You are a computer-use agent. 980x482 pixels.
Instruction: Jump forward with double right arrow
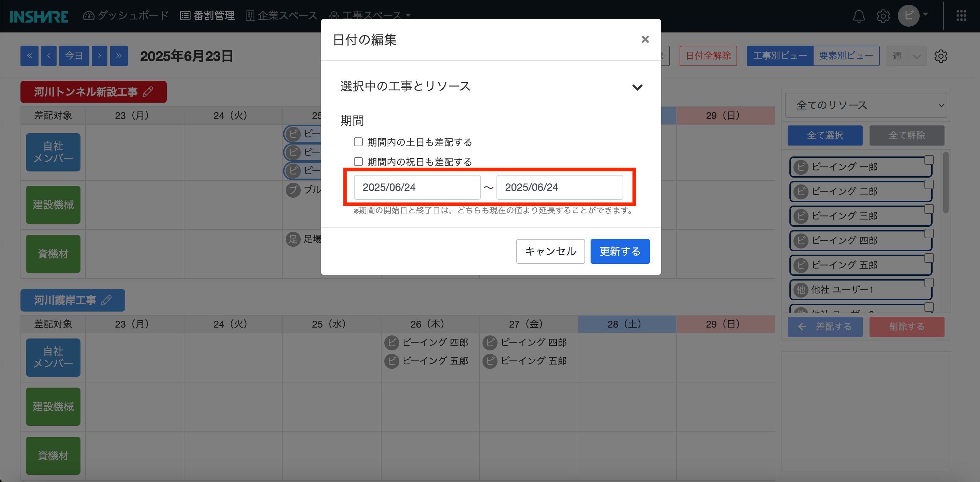(x=119, y=56)
